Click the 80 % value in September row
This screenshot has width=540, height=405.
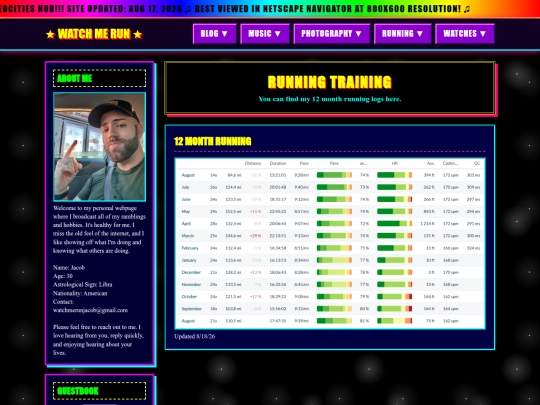pyautogui.click(x=364, y=309)
